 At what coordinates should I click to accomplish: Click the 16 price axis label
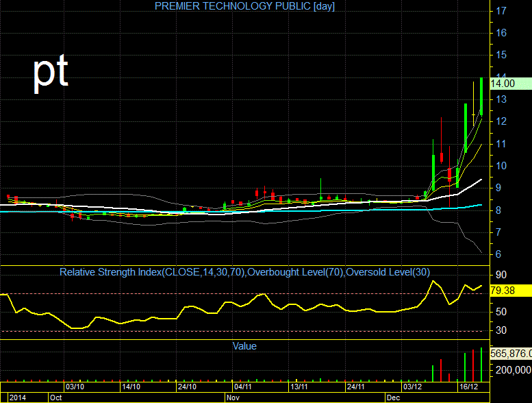(501, 33)
